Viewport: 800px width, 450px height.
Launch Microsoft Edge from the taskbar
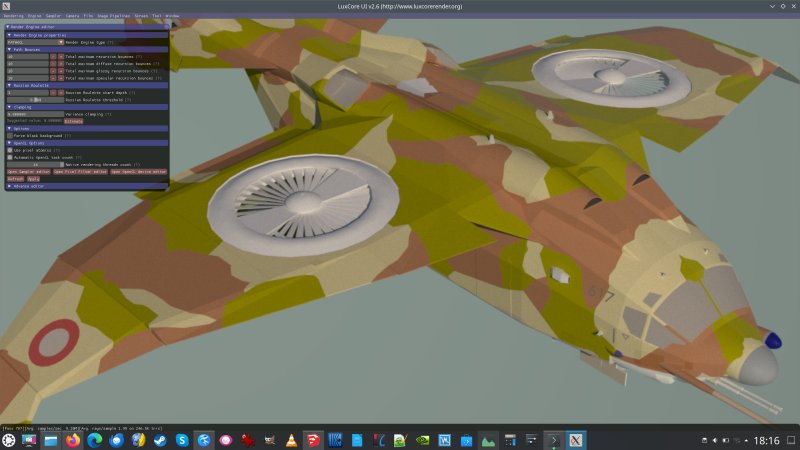[94, 440]
